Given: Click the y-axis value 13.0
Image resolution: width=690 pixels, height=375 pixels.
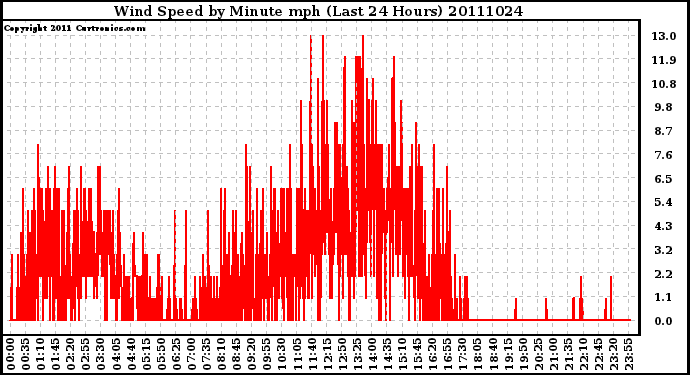Looking at the screenshot, I should [664, 36].
